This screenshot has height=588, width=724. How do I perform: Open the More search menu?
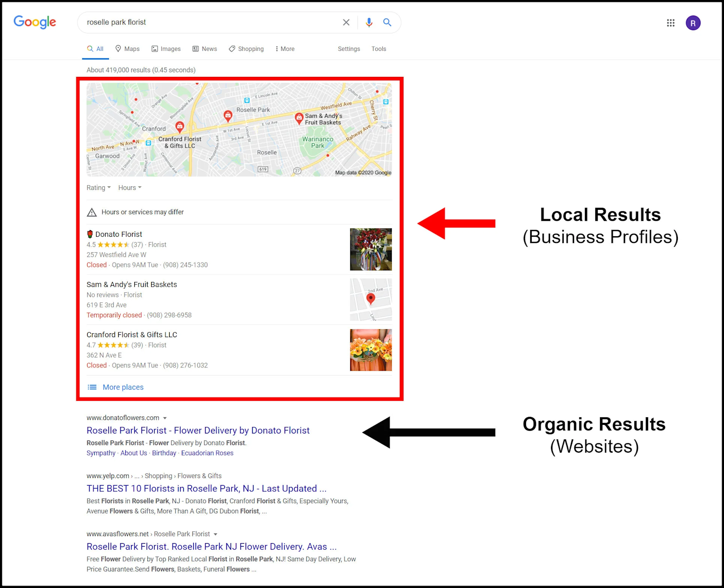[x=285, y=49]
